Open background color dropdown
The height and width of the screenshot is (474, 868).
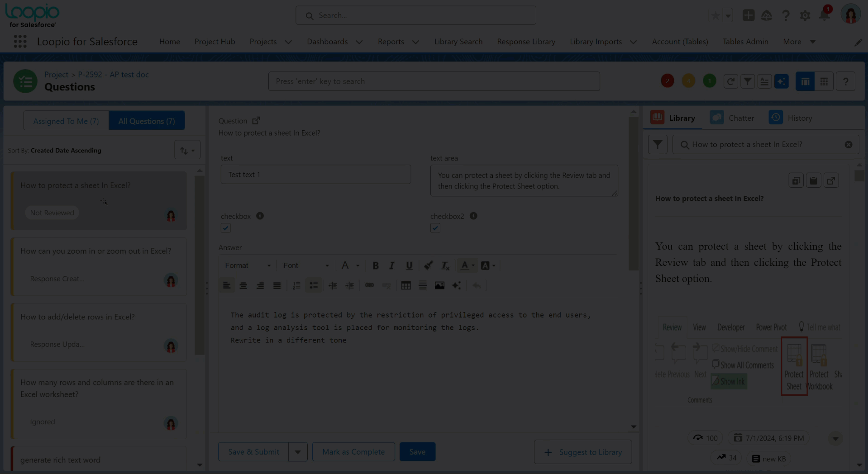pyautogui.click(x=488, y=265)
